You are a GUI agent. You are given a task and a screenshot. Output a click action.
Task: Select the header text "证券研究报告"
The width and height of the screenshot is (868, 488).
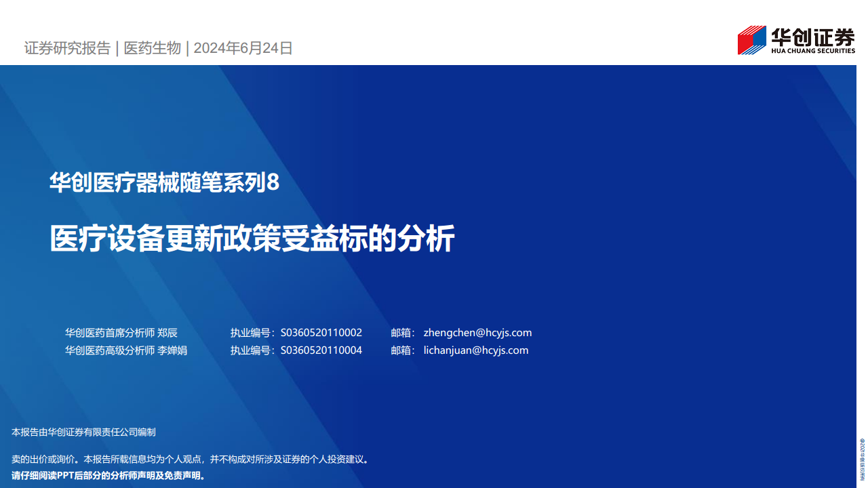[67, 48]
